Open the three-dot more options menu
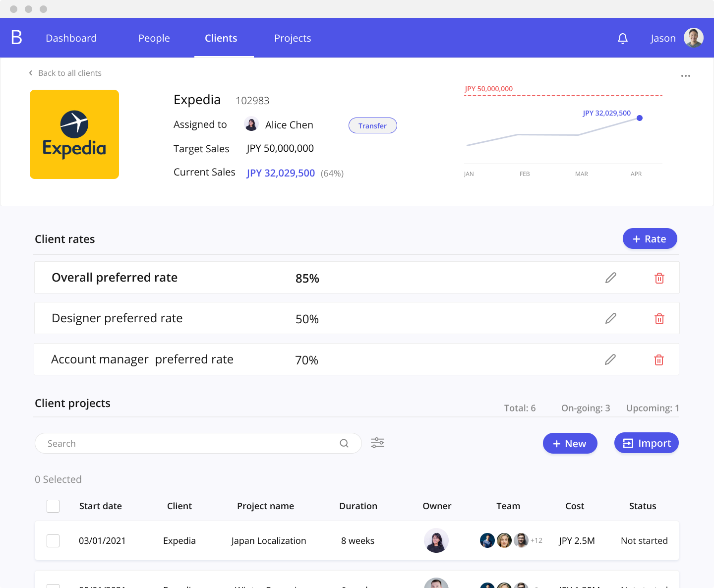The image size is (714, 588). (x=686, y=76)
